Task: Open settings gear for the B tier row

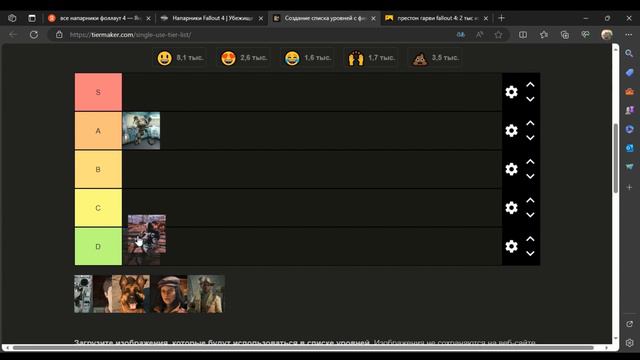Action: (x=511, y=169)
